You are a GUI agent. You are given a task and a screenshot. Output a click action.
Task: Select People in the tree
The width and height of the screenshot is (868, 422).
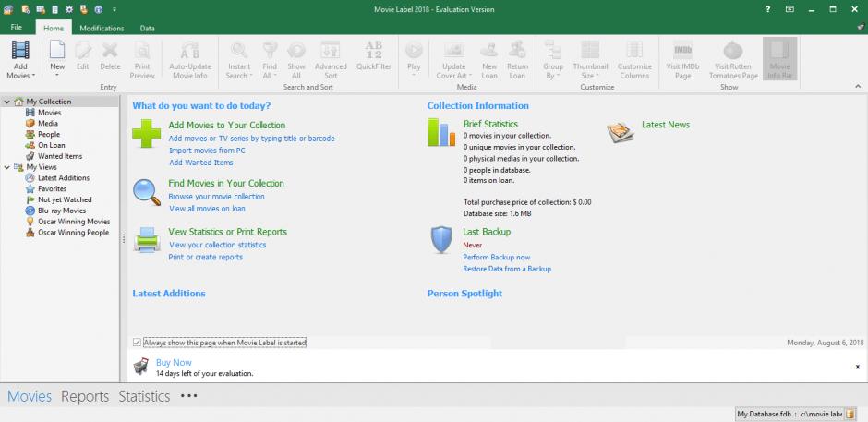(49, 134)
